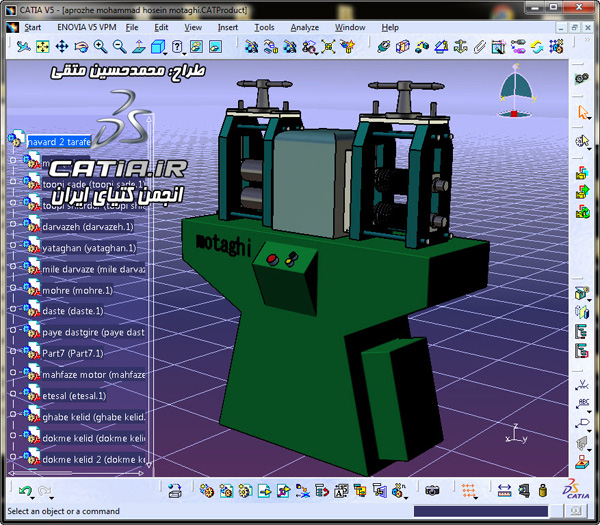The image size is (600, 525).
Task: Toggle the orange snap grid icon
Action: tap(469, 490)
